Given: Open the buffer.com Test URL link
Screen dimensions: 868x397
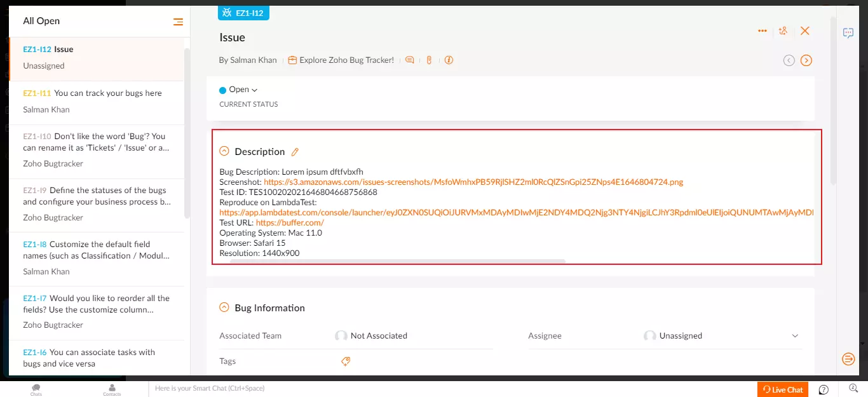Looking at the screenshot, I should 290,223.
